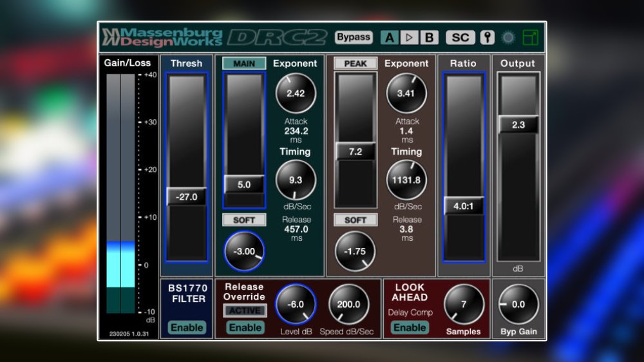This screenshot has width=644, height=362.
Task: Click PEAK Exponent knob showing 3.41
Action: [406, 93]
